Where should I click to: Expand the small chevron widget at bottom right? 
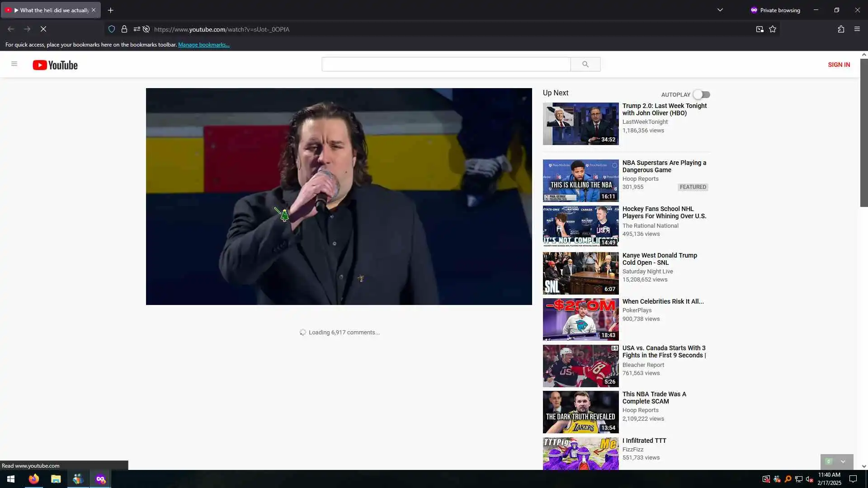coord(843,461)
